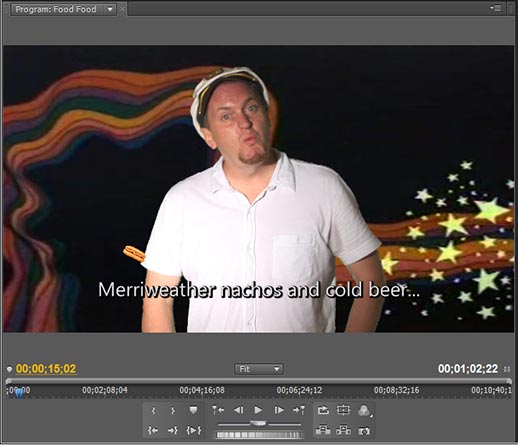Open the Fit zoom level dropdown
518x445 pixels.
[x=259, y=369]
